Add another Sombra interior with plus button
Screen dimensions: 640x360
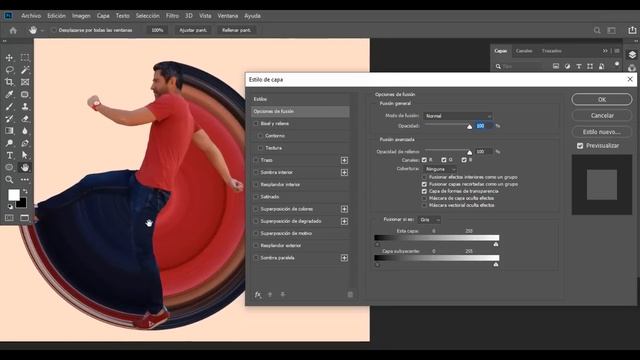pos(344,172)
